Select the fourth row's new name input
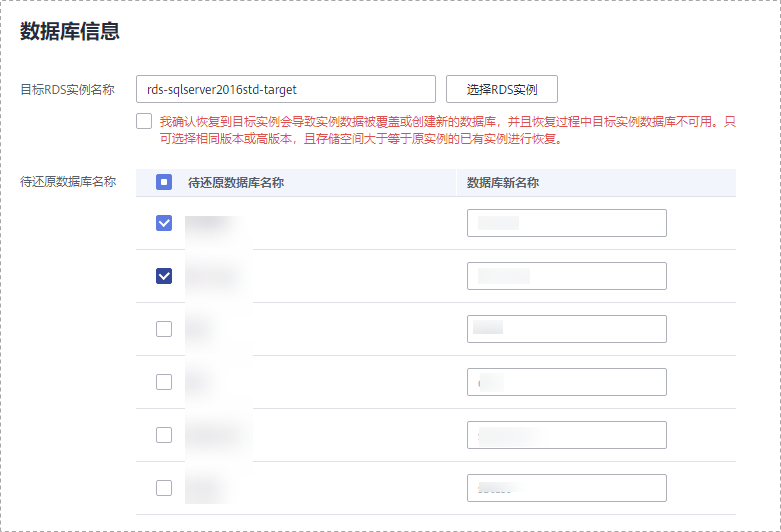Image resolution: width=781 pixels, height=532 pixels. [566, 382]
